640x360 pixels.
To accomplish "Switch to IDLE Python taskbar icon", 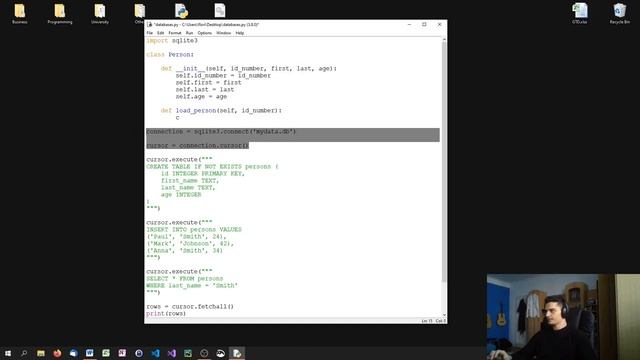I will (x=237, y=353).
